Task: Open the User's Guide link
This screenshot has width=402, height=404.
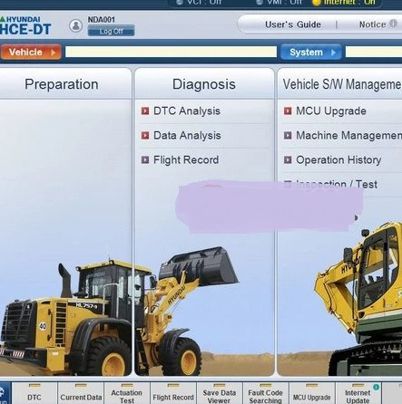Action: (x=293, y=25)
